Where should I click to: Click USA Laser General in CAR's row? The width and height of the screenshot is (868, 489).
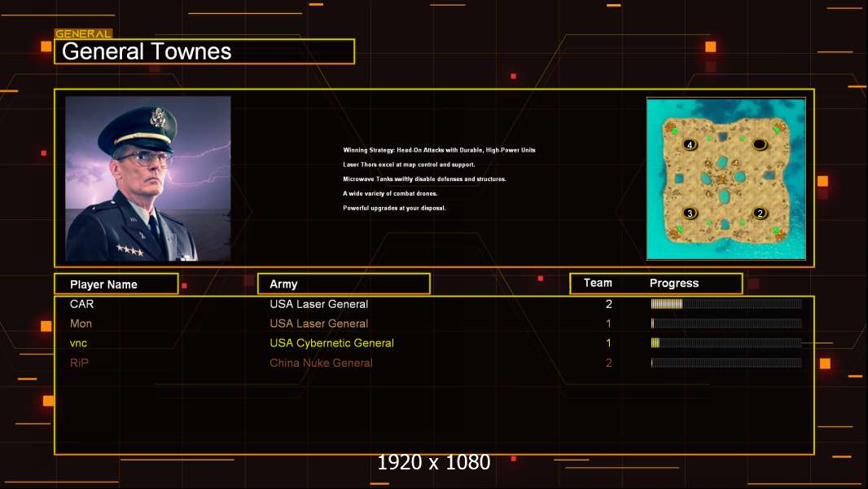319,304
